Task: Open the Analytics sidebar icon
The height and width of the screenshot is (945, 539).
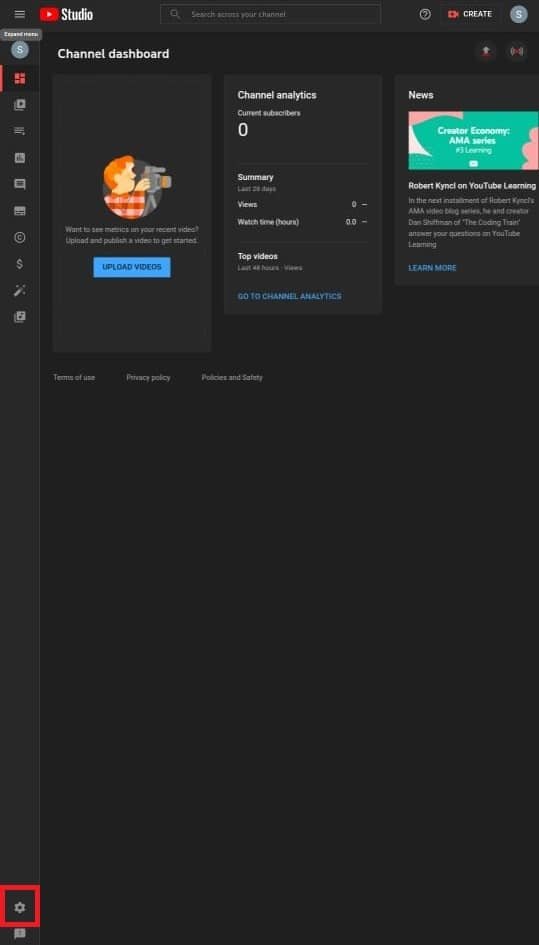Action: coord(20,158)
